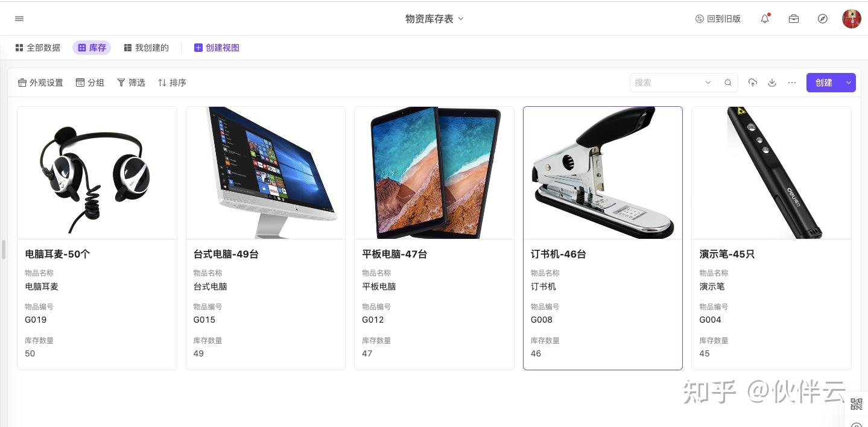Click inside the 搜索 input field
The width and height of the screenshot is (868, 427).
tap(667, 83)
